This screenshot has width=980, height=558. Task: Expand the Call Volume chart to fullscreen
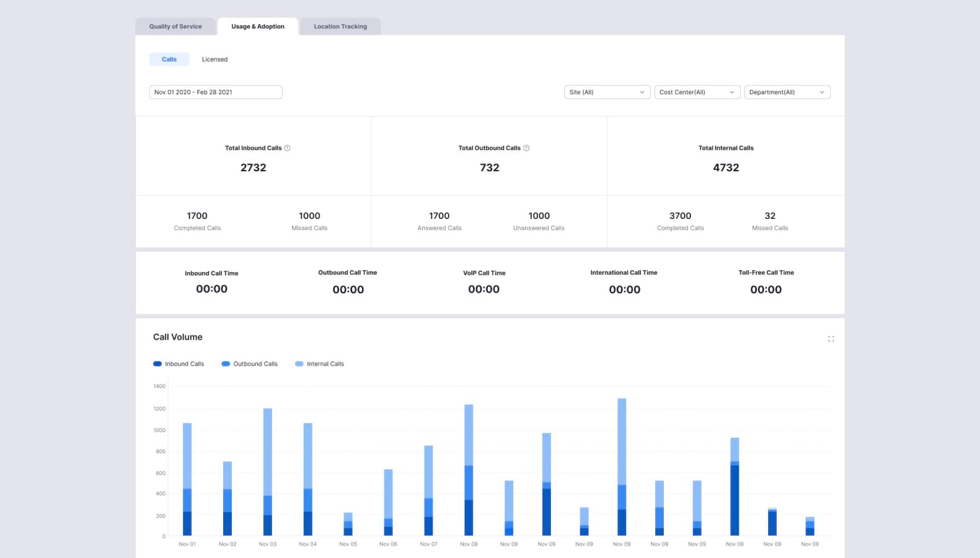(831, 339)
